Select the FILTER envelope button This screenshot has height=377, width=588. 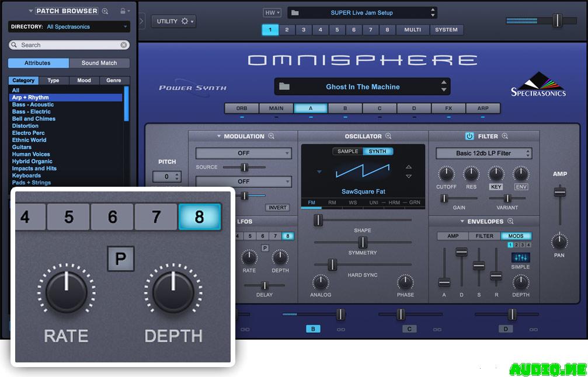click(485, 236)
